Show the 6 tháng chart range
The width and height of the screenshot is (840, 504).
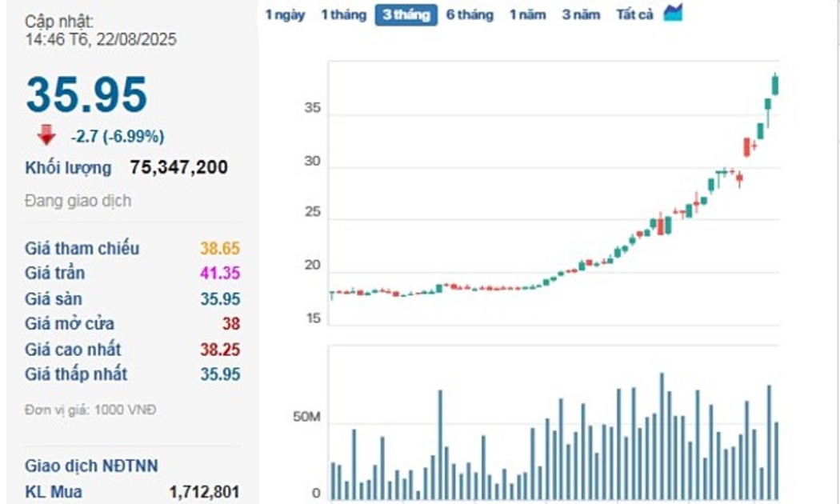tap(470, 15)
